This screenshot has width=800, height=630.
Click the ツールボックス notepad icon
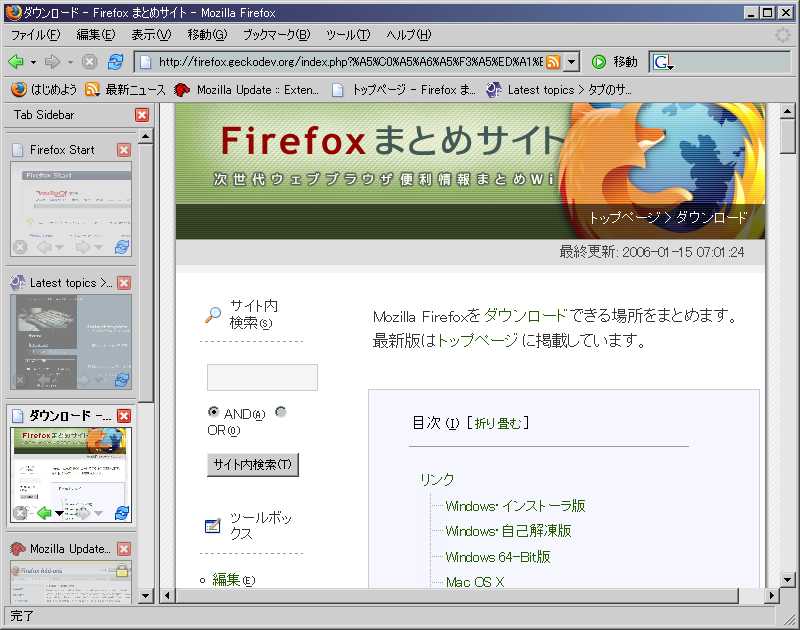pyautogui.click(x=213, y=525)
